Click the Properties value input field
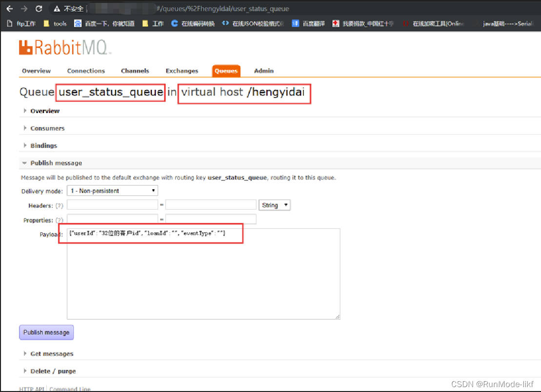The width and height of the screenshot is (541, 392). tap(211, 219)
